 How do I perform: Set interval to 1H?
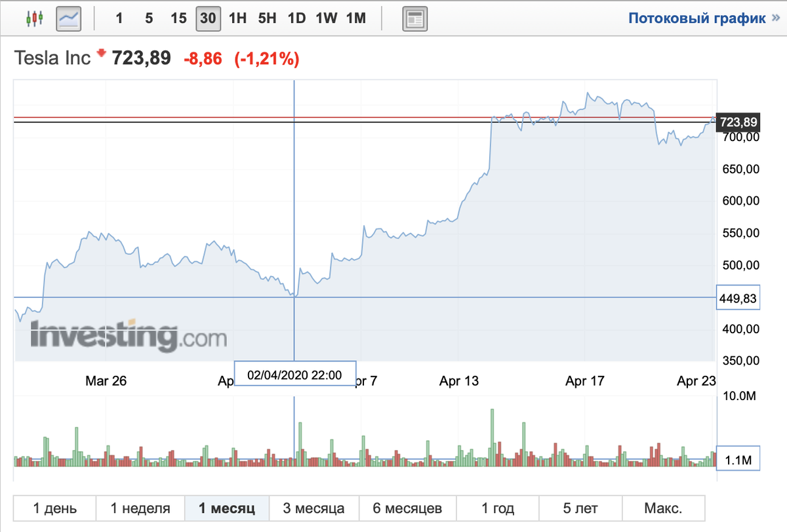[237, 18]
